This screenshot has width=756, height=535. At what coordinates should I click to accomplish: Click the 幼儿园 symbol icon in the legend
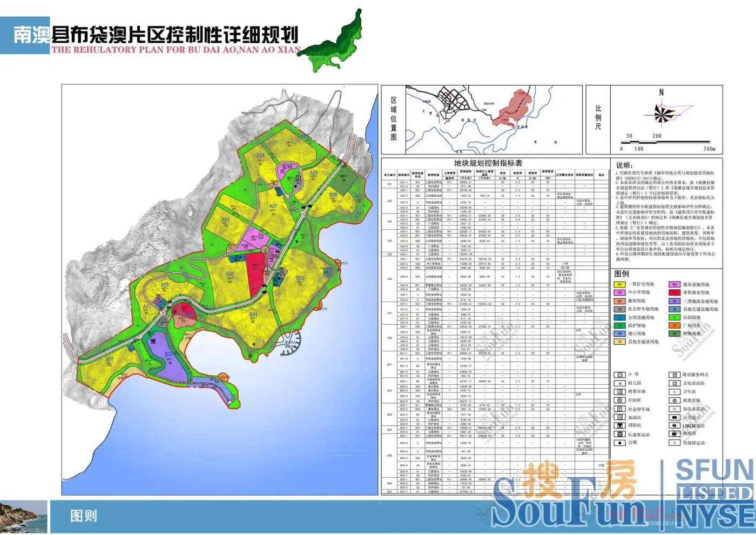[x=619, y=383]
